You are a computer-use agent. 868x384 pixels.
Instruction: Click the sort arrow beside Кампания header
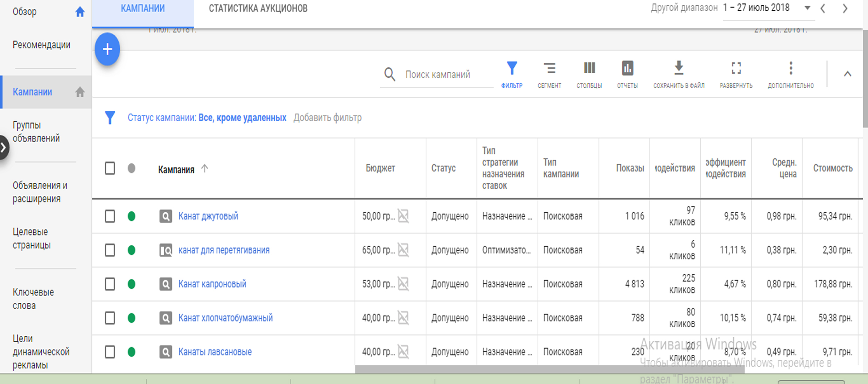pyautogui.click(x=205, y=169)
